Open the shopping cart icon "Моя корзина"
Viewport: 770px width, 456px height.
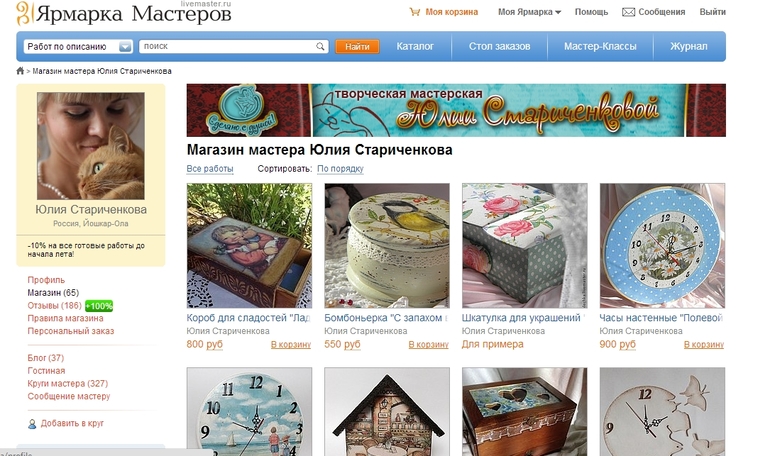point(415,12)
